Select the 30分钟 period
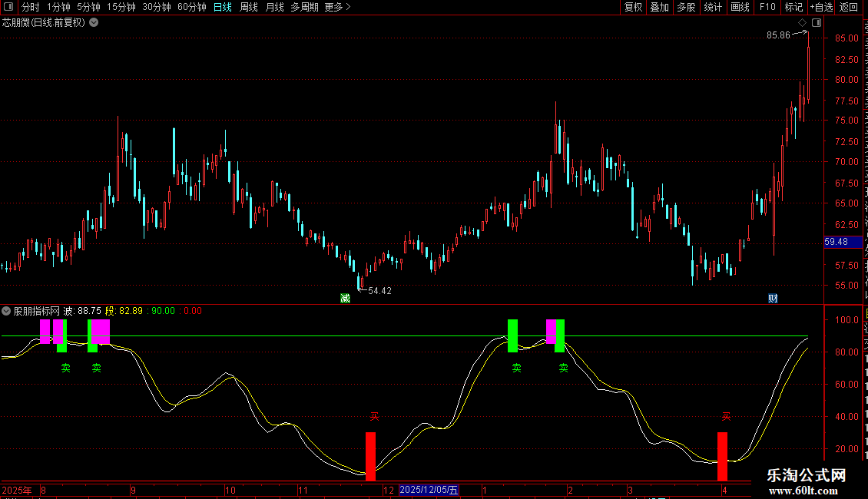Image resolution: width=868 pixels, height=499 pixels. (157, 7)
